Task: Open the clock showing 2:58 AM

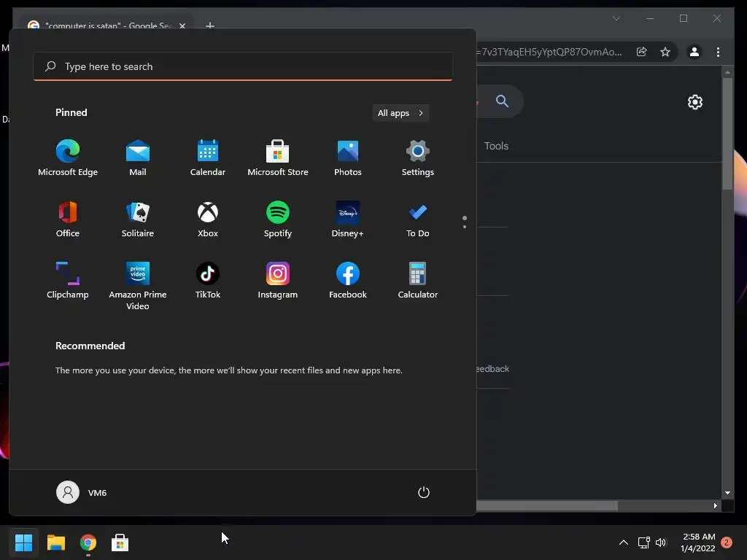Action: click(698, 542)
